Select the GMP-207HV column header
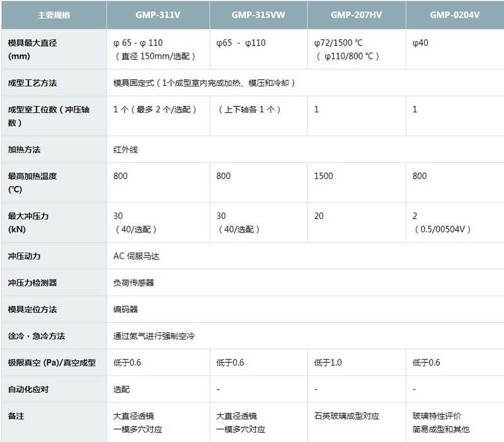 [x=357, y=15]
